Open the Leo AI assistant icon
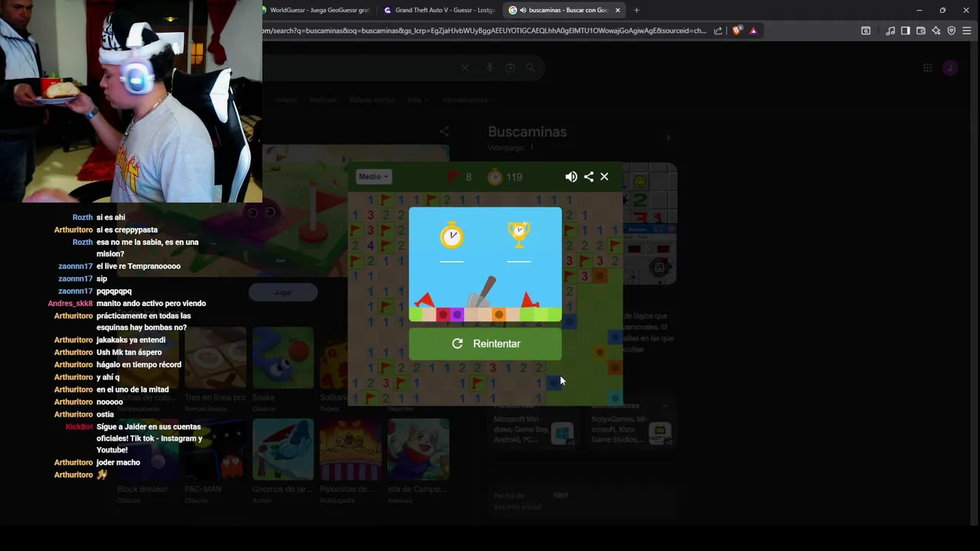 936,31
